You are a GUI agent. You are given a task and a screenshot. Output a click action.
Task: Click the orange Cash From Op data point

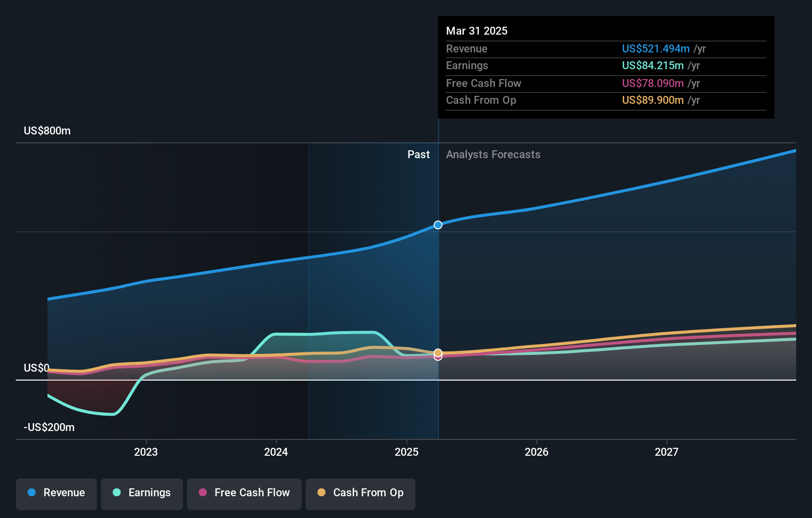click(438, 352)
